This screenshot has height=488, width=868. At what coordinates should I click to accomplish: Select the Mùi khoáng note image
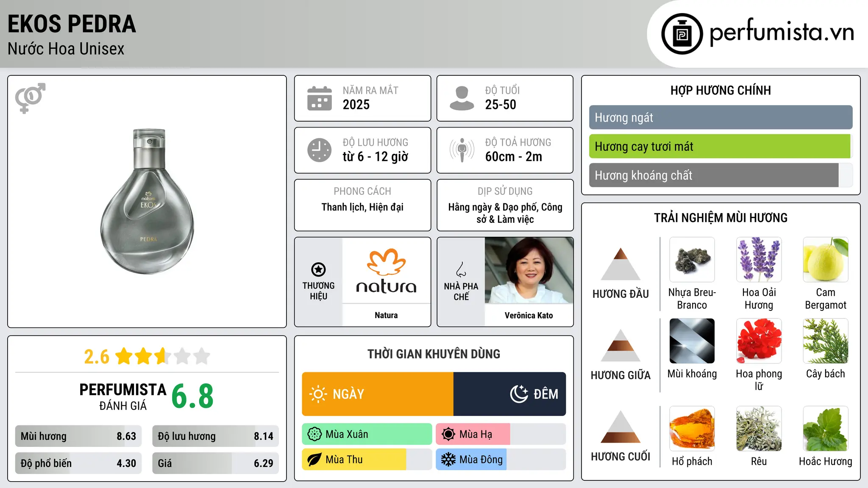pyautogui.click(x=692, y=341)
